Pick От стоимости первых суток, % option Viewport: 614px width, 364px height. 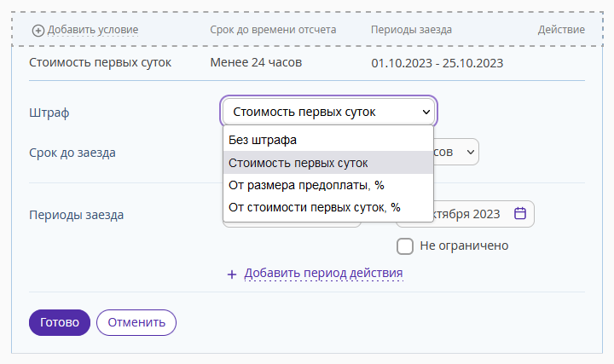(x=328, y=207)
